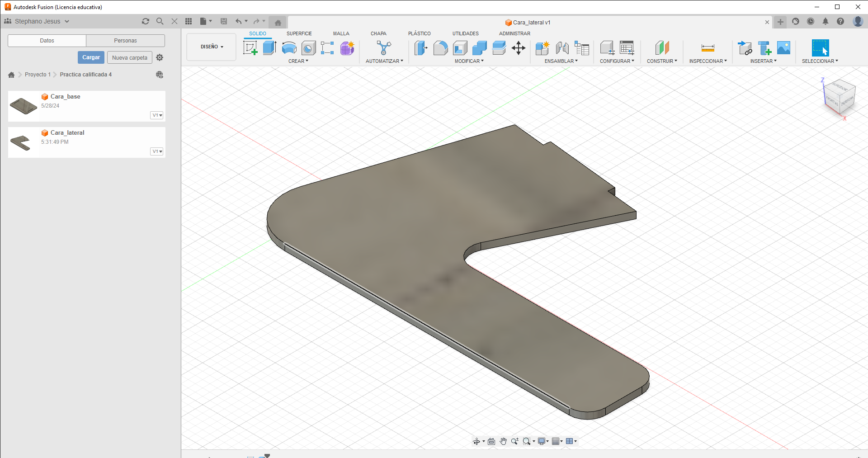Expand the CREAR menu

[298, 61]
